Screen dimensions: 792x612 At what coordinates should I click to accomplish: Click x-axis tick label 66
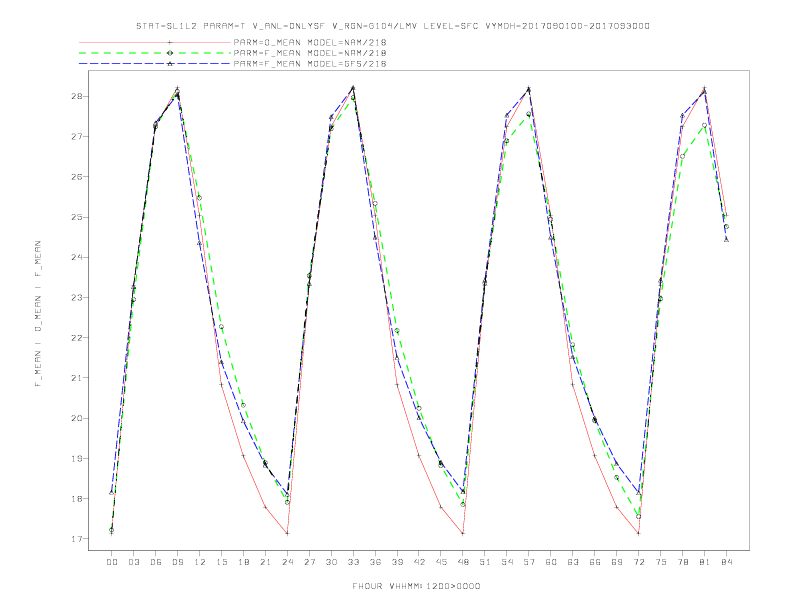(x=595, y=562)
